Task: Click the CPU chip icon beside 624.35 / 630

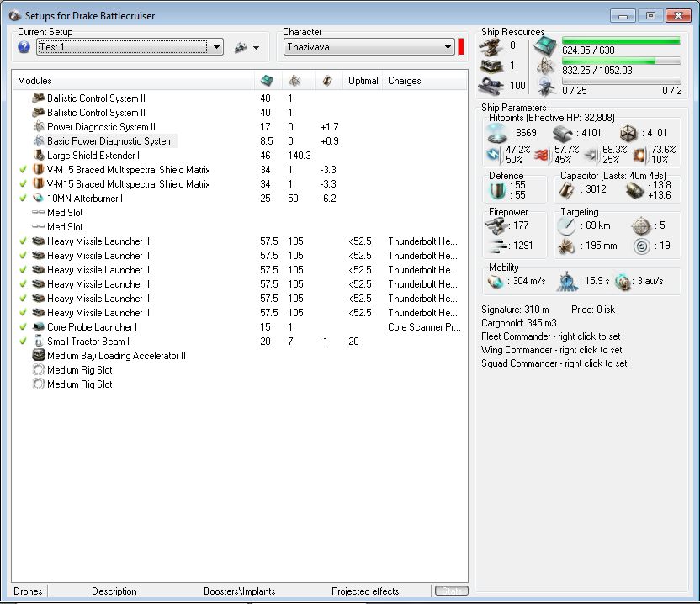Action: click(545, 47)
